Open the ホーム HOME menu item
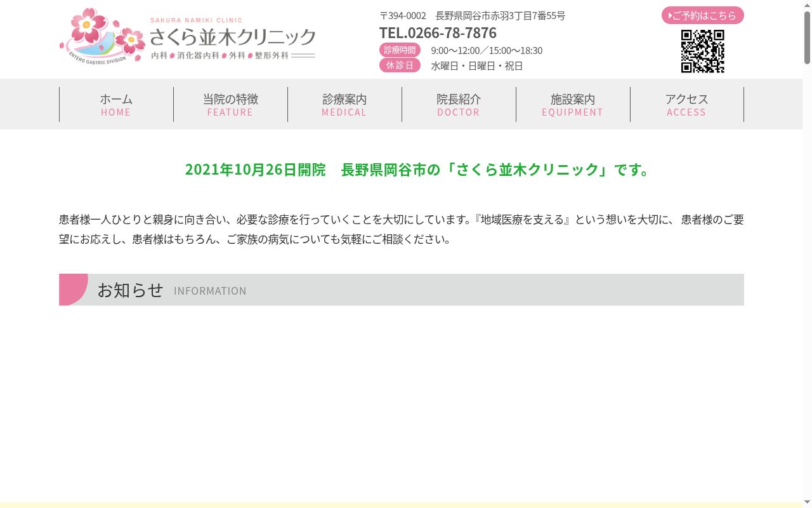The height and width of the screenshot is (508, 812). pos(116,104)
